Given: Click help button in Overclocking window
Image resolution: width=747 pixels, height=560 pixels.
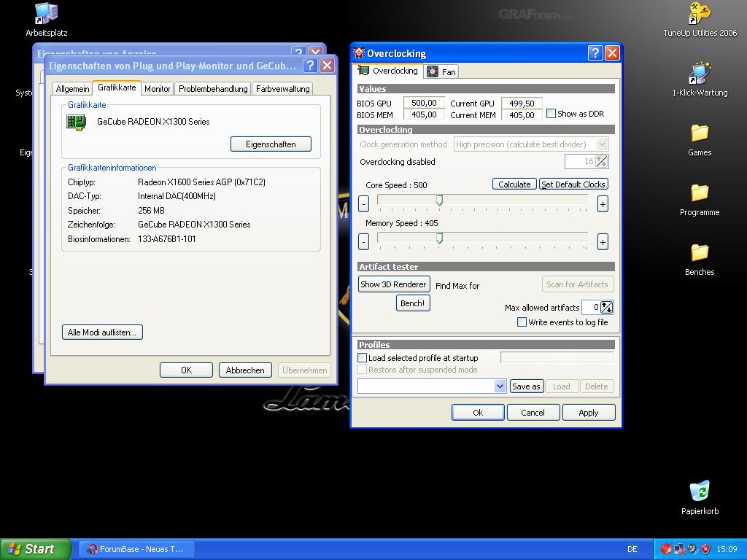Looking at the screenshot, I should [x=595, y=52].
